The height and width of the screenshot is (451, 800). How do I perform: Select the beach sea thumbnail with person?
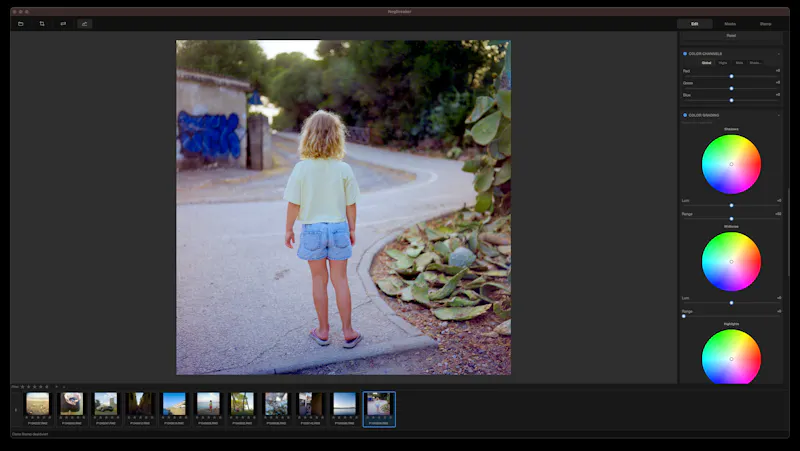[x=208, y=404]
